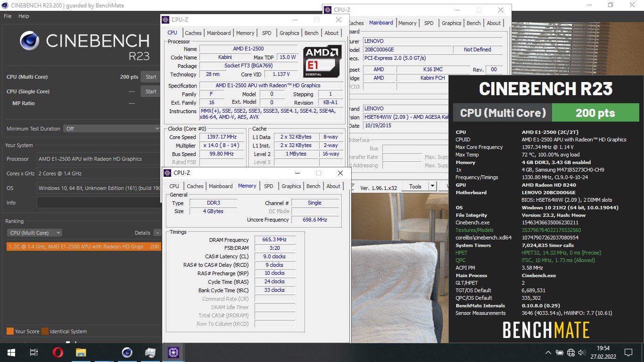Click the monitor-with-graph taskbar icon

[150, 352]
